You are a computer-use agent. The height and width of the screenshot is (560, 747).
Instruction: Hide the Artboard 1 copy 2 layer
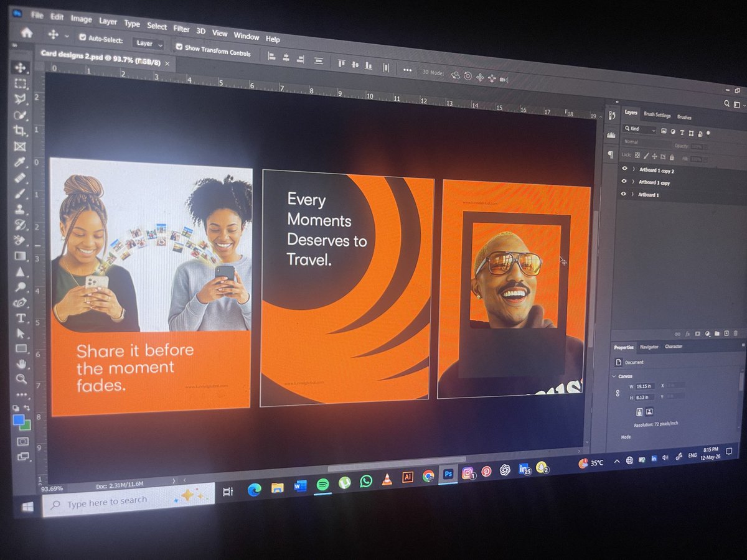tap(624, 168)
